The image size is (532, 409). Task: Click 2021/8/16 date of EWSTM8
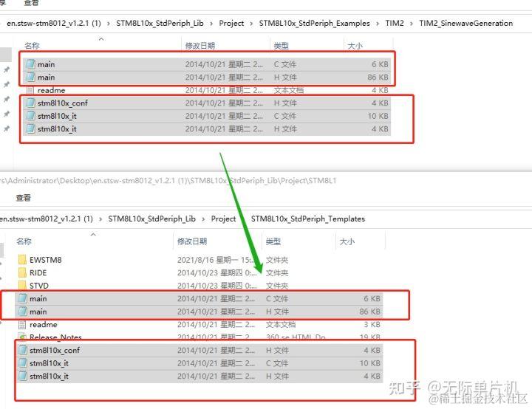tap(216, 260)
